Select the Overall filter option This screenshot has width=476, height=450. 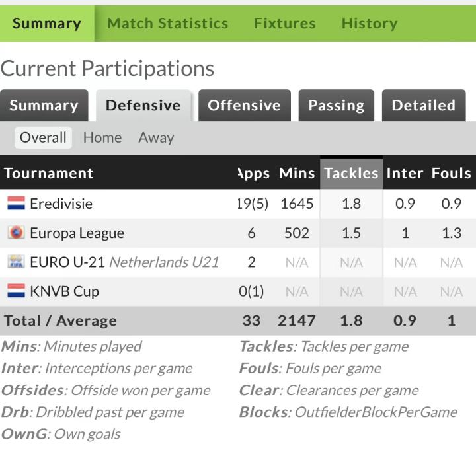(43, 137)
